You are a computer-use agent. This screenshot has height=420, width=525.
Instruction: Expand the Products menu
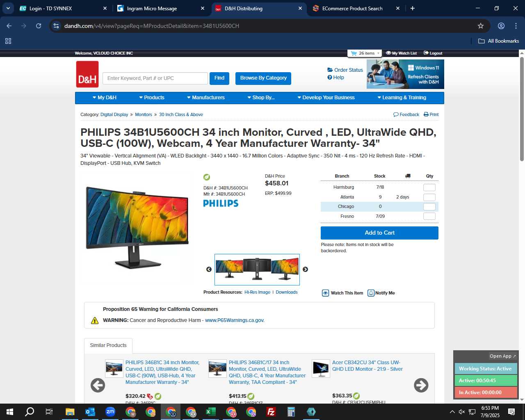tap(152, 98)
